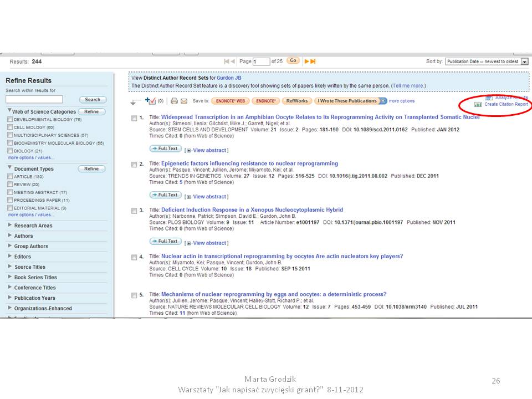The width and height of the screenshot is (532, 399).
Task: Expand the Source Titles filter
Action: (10, 266)
